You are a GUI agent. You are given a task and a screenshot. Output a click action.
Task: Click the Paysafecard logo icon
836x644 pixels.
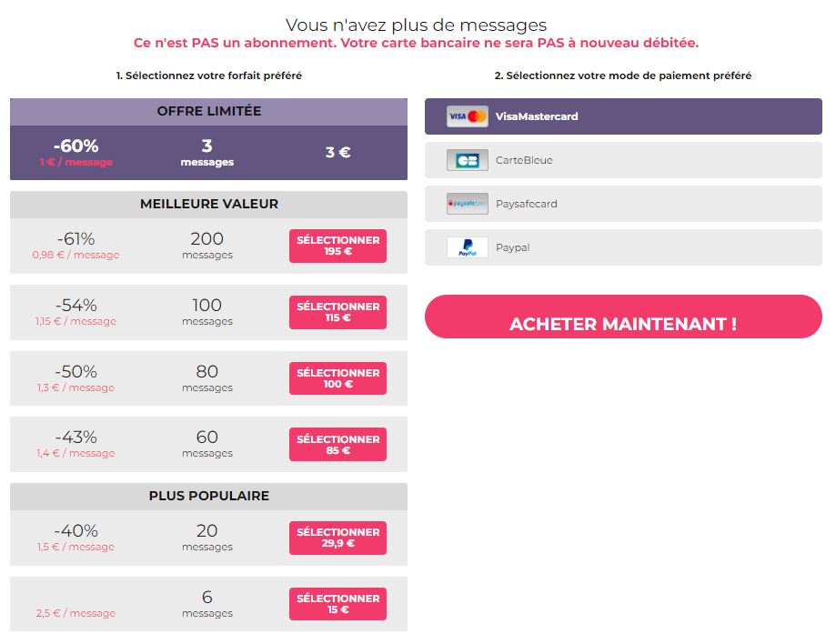tap(467, 204)
